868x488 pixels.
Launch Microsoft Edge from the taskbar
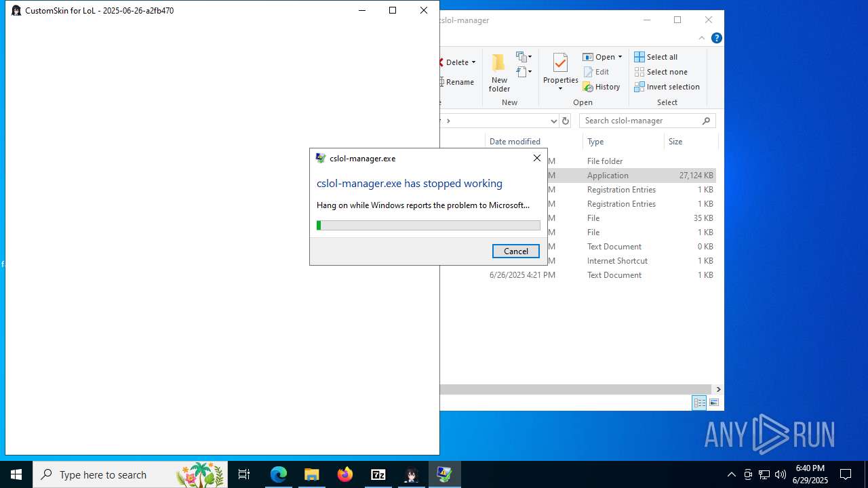pyautogui.click(x=279, y=474)
